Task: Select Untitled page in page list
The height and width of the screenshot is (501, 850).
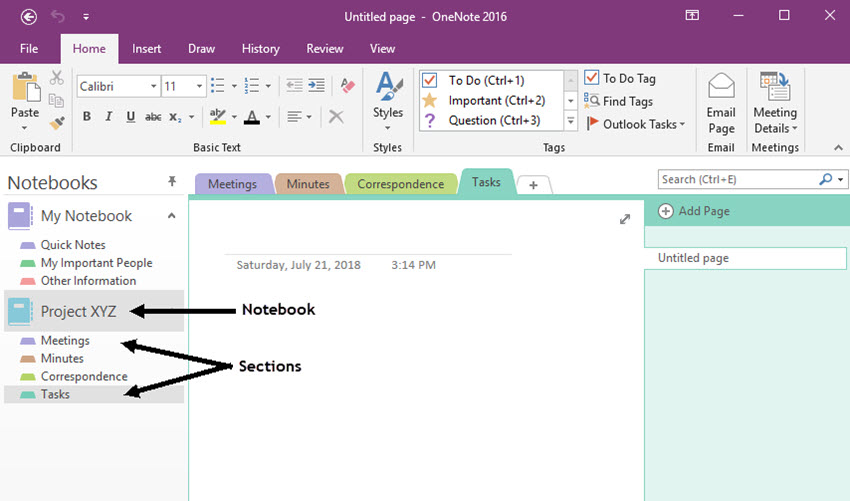Action: [745, 258]
